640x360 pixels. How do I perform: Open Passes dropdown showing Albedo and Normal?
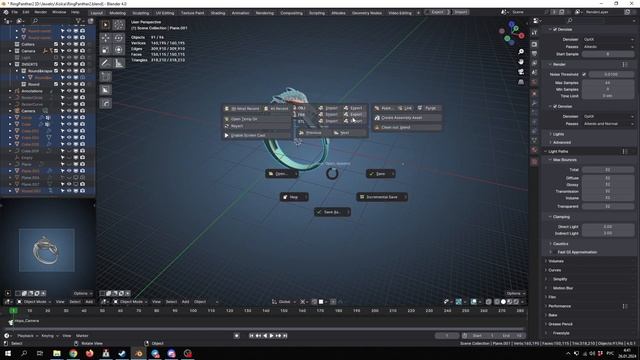[608, 124]
